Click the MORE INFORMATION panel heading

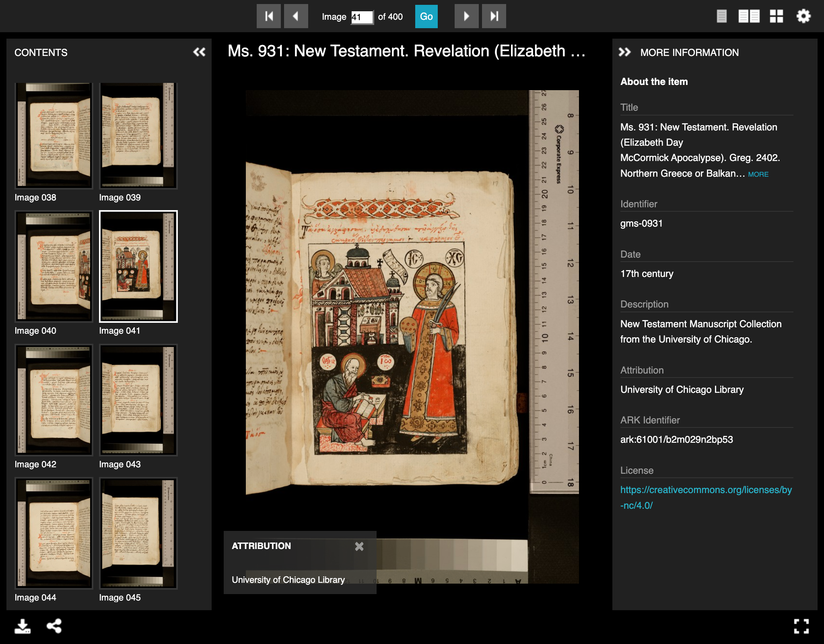(x=689, y=52)
